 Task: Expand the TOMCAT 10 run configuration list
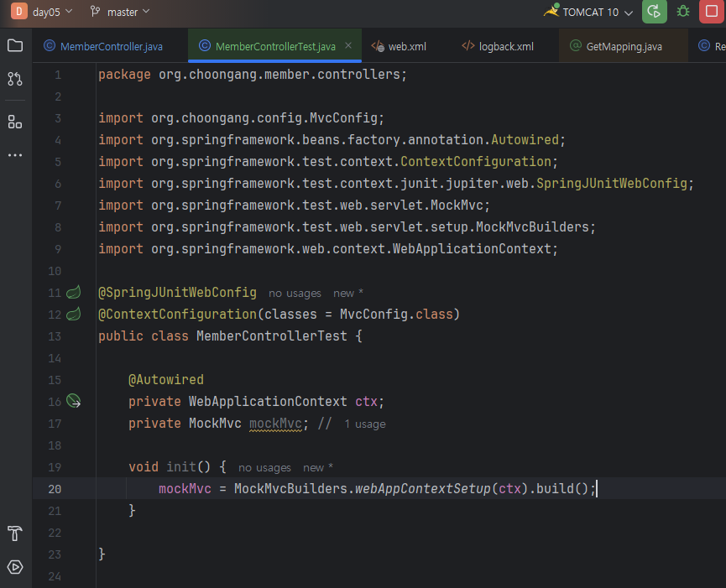coord(590,12)
